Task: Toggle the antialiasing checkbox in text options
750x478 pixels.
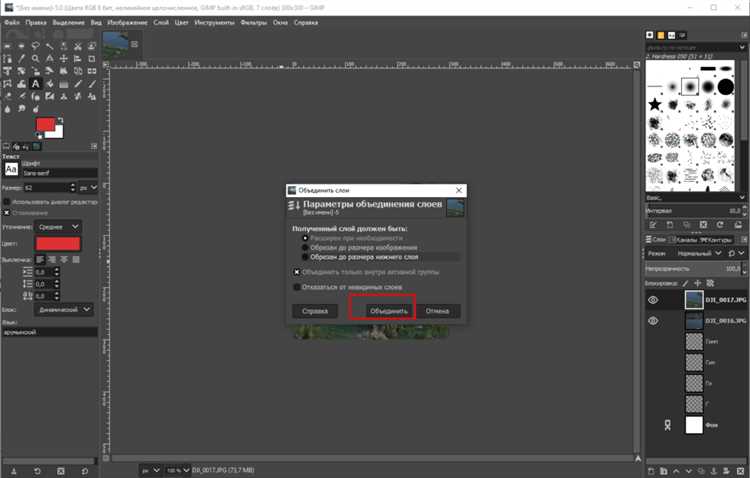Action: click(x=7, y=212)
